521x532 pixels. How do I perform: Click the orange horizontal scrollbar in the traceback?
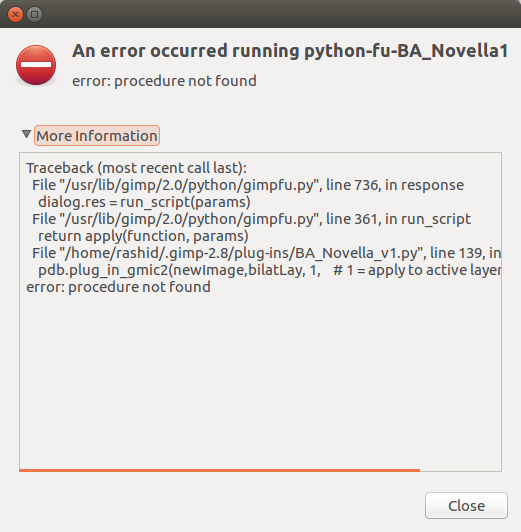coord(219,470)
